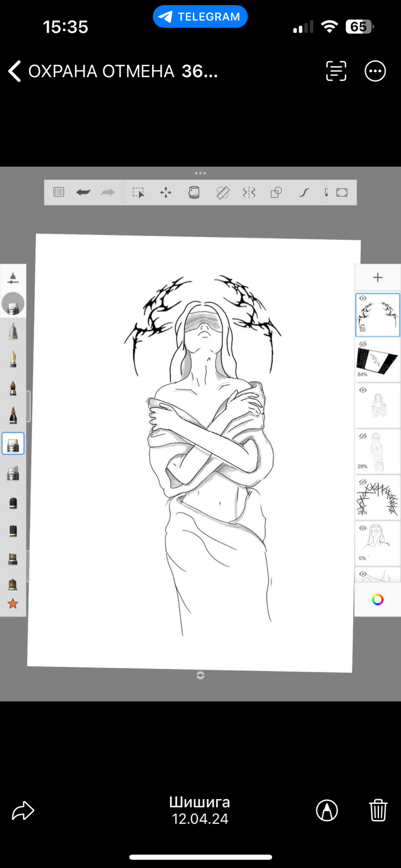This screenshot has width=401, height=868.
Task: Choose the Selection tool
Action: pos(138,193)
